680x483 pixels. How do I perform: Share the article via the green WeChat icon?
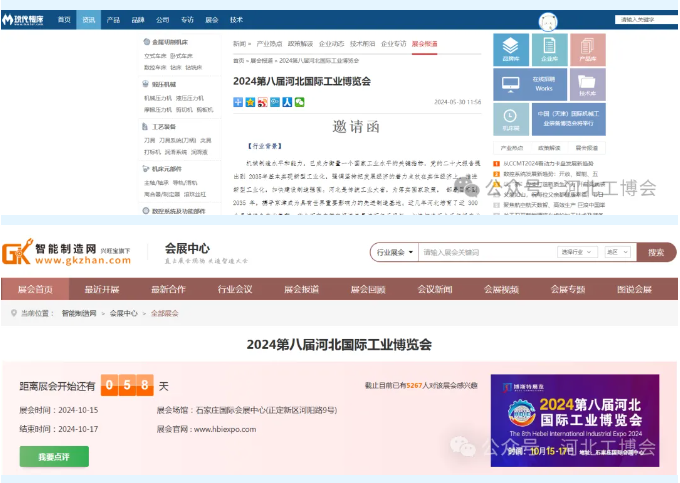coord(300,102)
